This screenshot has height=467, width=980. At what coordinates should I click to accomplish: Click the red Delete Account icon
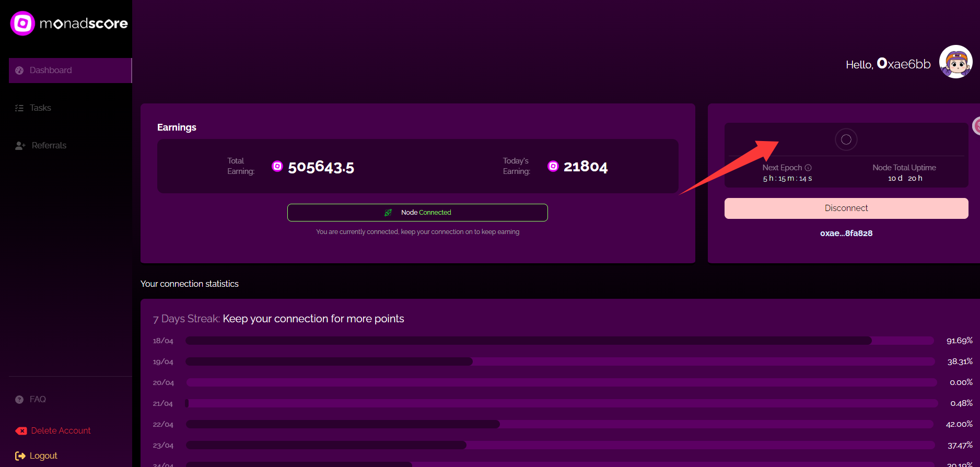[x=21, y=431]
